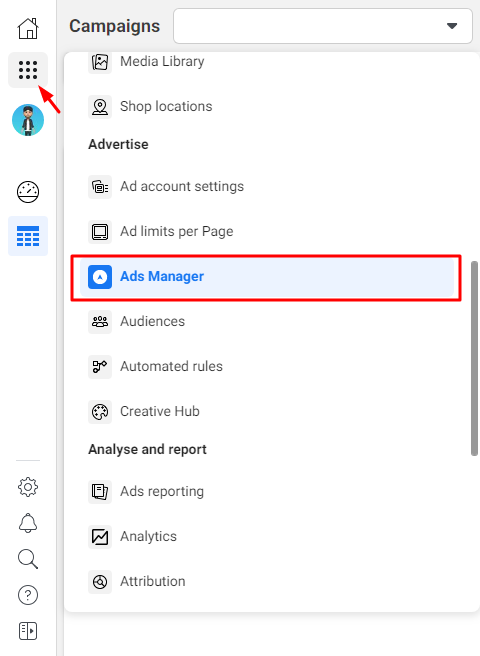Expand the Campaigns account dropdown arrow
Image resolution: width=480 pixels, height=656 pixels.
(452, 26)
